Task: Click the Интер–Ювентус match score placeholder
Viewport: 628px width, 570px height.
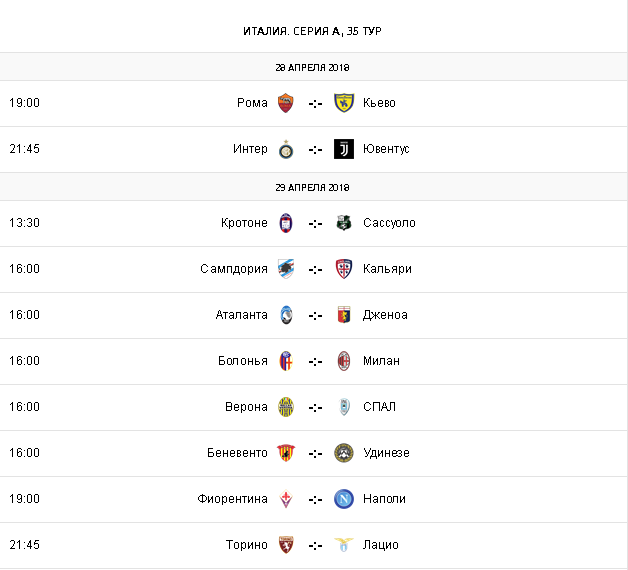Action: coord(315,149)
